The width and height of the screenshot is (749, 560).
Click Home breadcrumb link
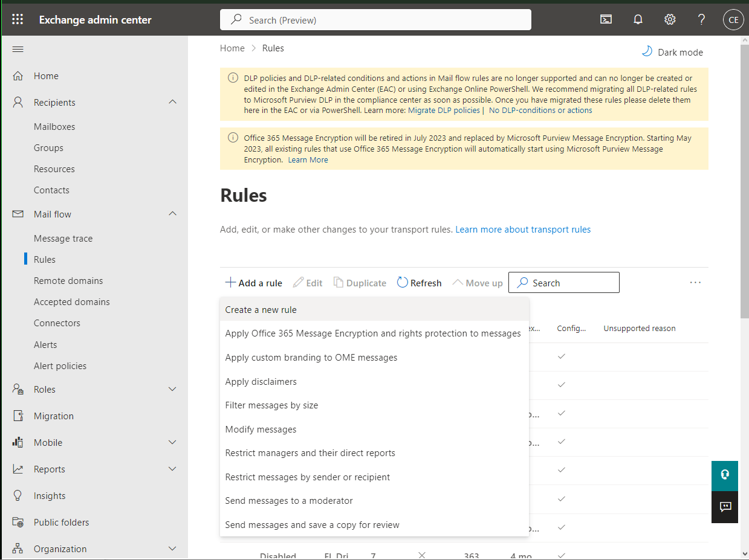coord(232,48)
